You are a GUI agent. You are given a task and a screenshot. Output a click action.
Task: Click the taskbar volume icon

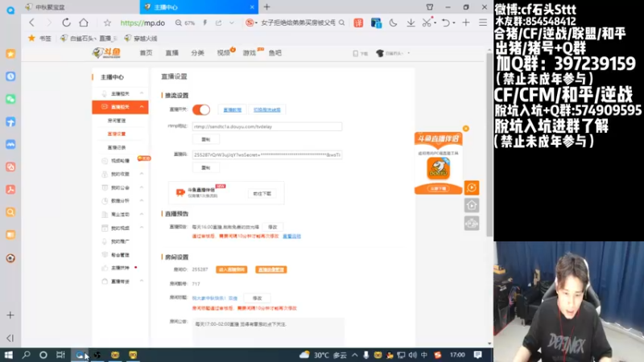(x=413, y=355)
